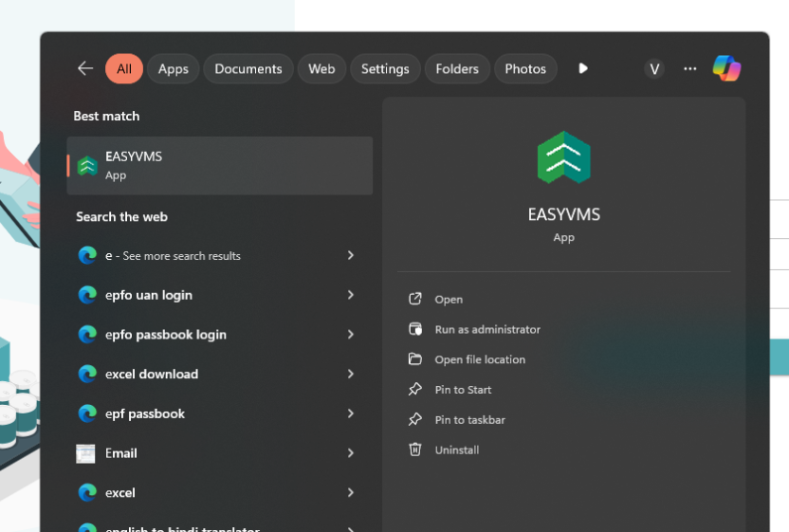
Task: Click the Open action icon
Action: [415, 299]
